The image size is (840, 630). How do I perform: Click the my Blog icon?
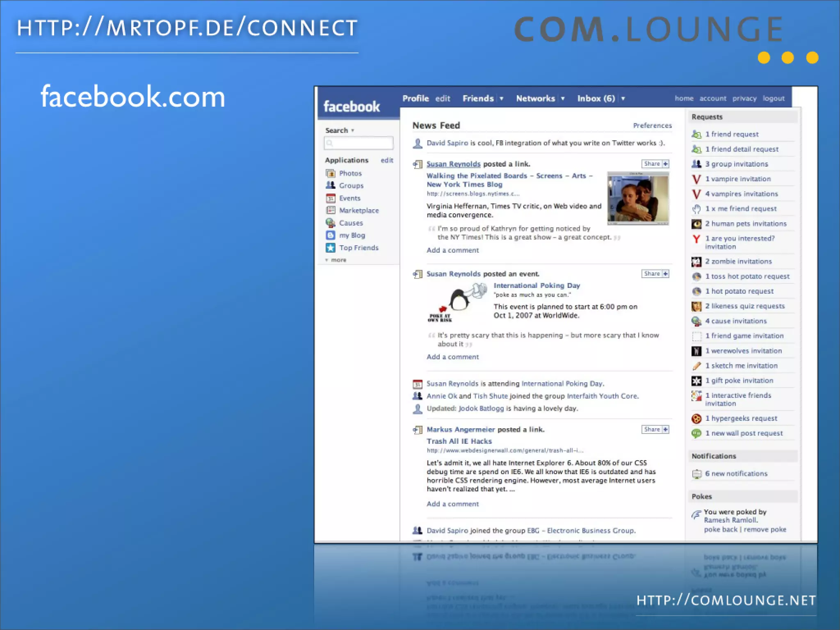(331, 235)
